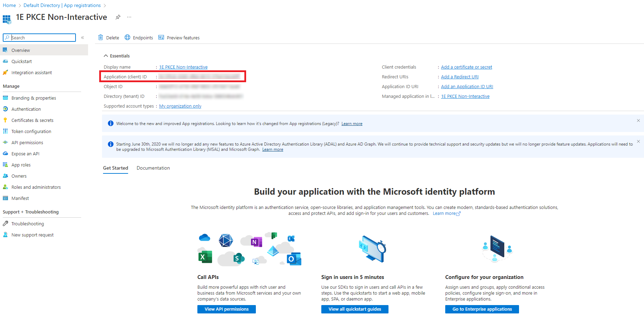The image size is (644, 319).
Task: Click the Application (client) ID label
Action: (x=125, y=77)
